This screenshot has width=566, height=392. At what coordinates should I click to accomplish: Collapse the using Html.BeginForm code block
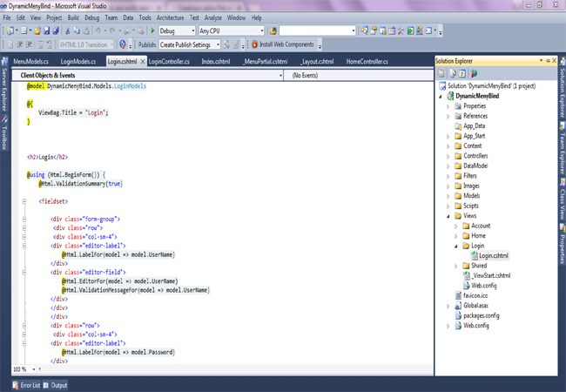[25, 174]
